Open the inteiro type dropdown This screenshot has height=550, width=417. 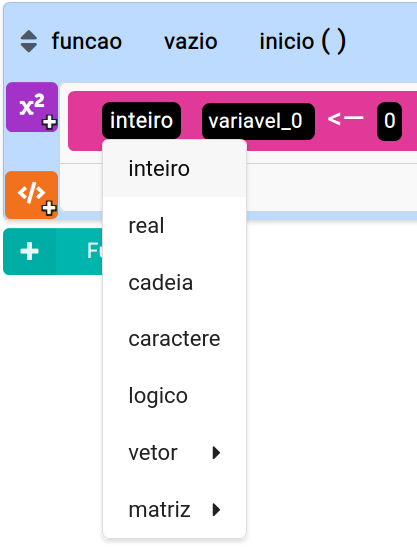(142, 121)
